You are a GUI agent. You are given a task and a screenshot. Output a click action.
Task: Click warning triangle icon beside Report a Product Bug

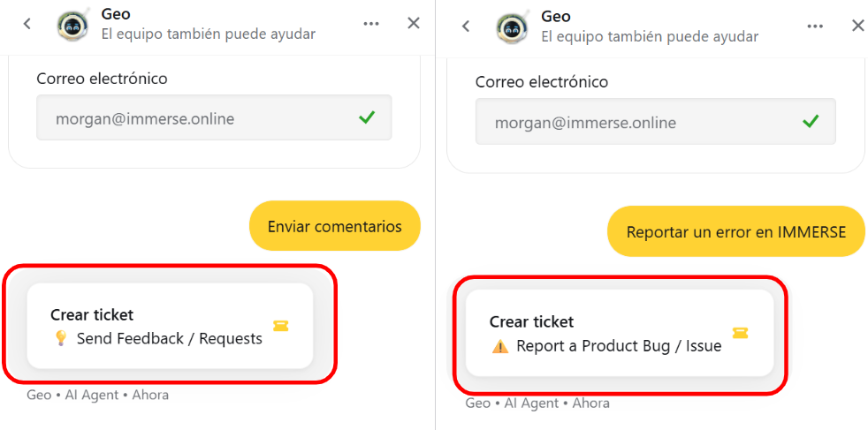pos(500,346)
